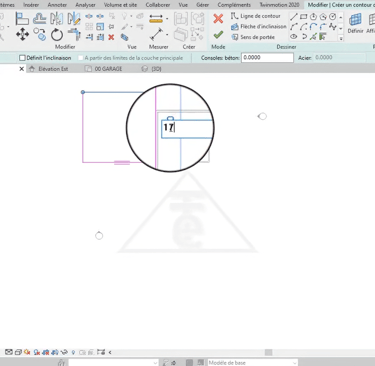The width and height of the screenshot is (375, 366).
Task: Select the Move tool with four arrows
Action: (x=22, y=34)
